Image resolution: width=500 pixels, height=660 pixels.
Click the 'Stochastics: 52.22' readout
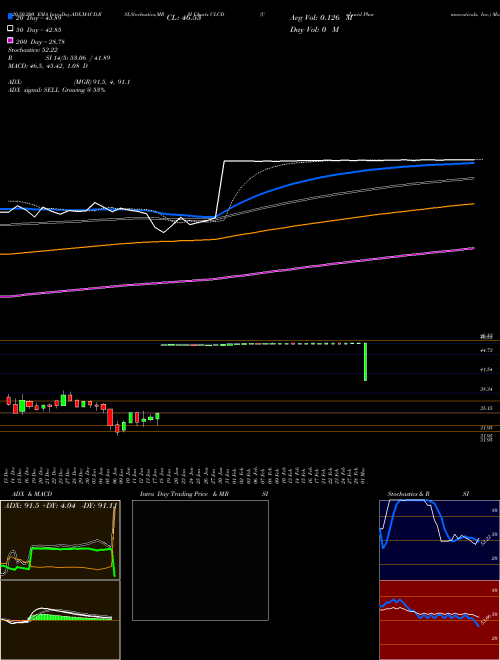(33, 50)
